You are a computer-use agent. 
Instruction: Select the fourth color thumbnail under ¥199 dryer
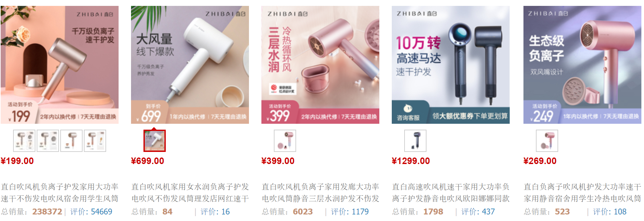tap(95, 141)
